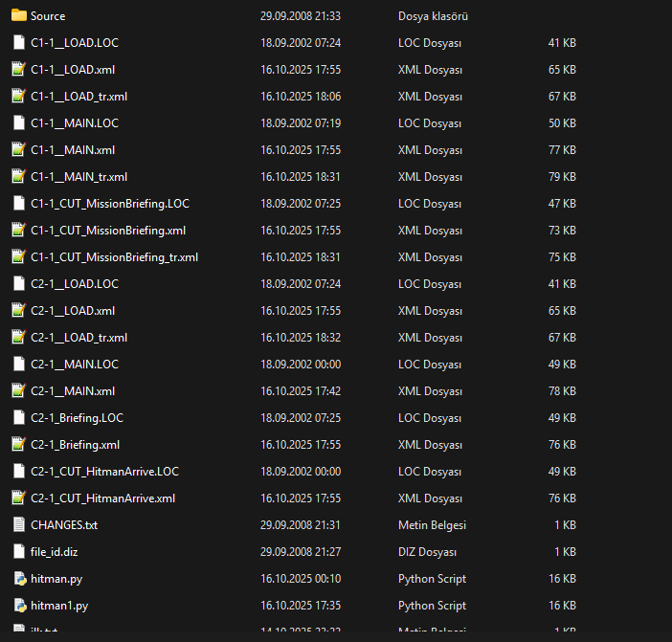Click the date 16.10.2025 18:06
The image size is (672, 642).
(x=301, y=97)
